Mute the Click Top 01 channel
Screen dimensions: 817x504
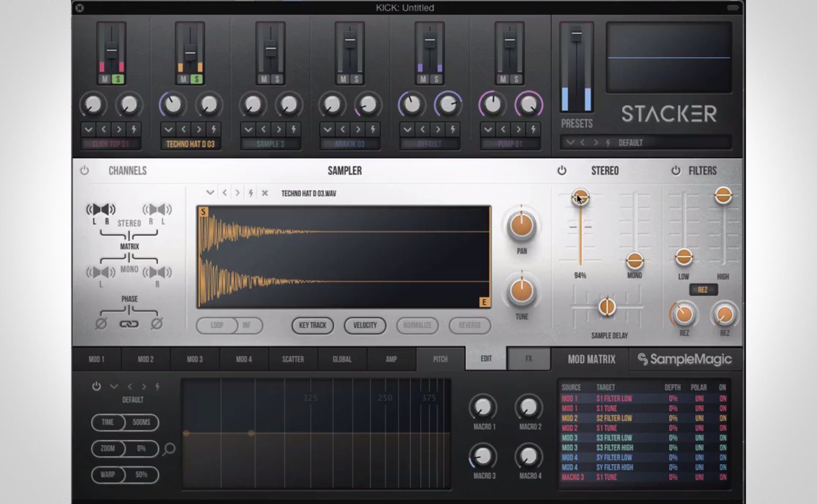[x=105, y=79]
